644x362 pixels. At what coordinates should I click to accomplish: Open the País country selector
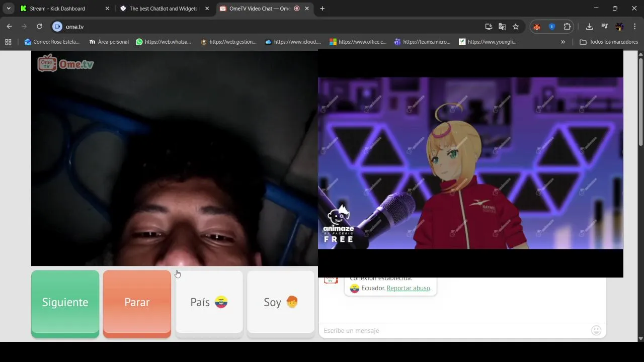click(209, 302)
